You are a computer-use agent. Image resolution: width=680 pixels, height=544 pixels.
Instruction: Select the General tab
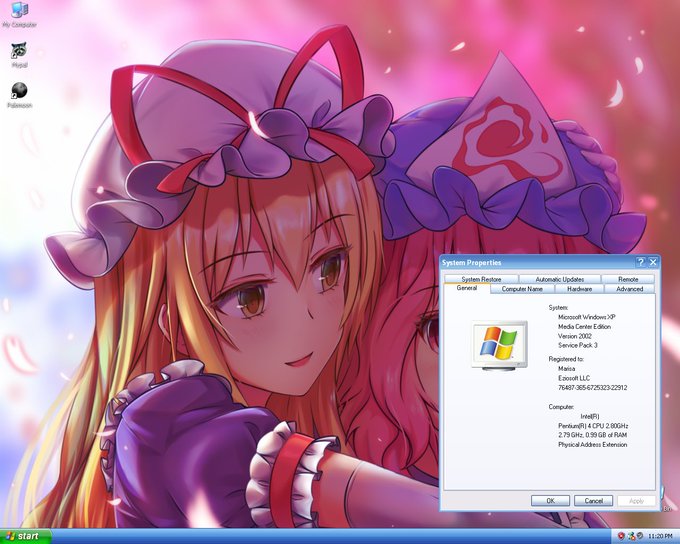[x=467, y=288]
